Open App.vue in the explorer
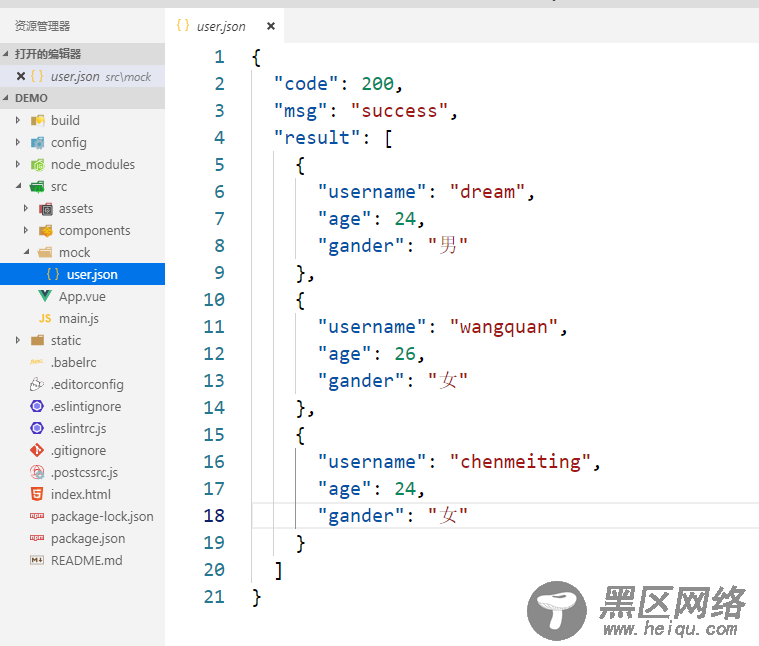The height and width of the screenshot is (646, 759). coord(82,296)
